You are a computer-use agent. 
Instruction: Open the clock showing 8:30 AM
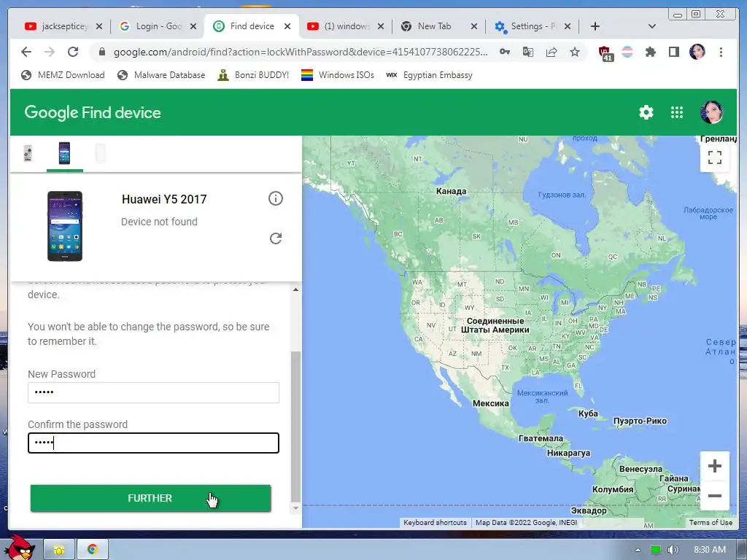(x=709, y=550)
